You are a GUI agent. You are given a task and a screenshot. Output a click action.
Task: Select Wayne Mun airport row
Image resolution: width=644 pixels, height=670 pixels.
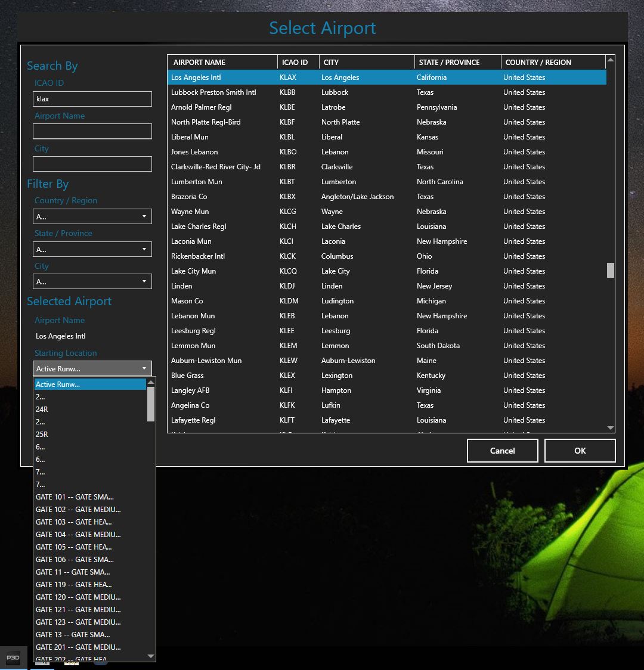[387, 212]
